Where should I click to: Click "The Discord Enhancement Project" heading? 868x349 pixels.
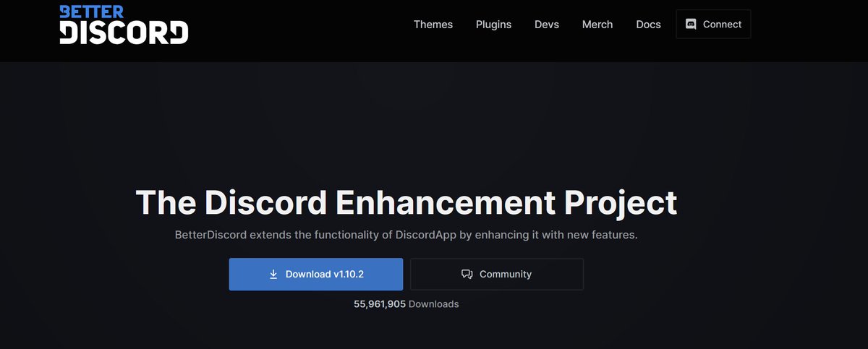(407, 202)
